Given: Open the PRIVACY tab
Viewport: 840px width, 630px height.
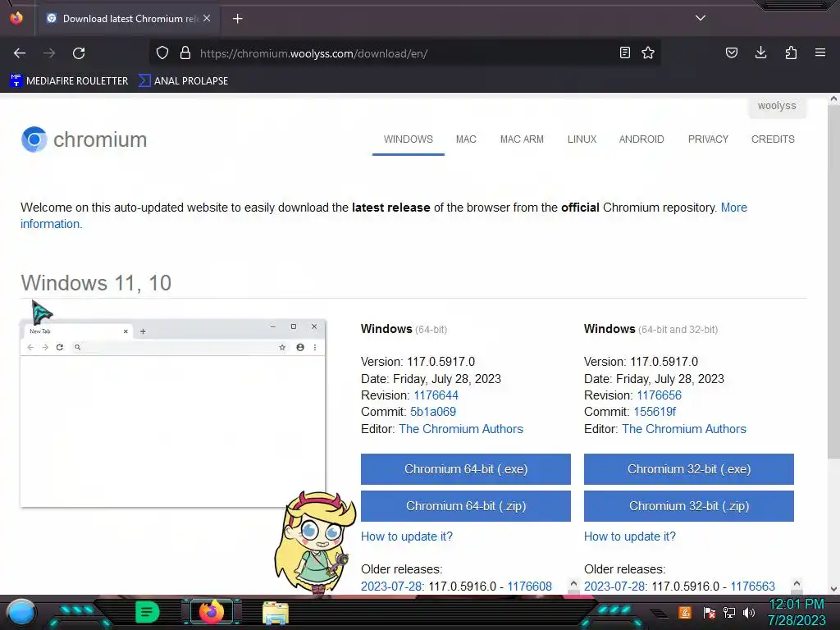Looking at the screenshot, I should point(708,139).
